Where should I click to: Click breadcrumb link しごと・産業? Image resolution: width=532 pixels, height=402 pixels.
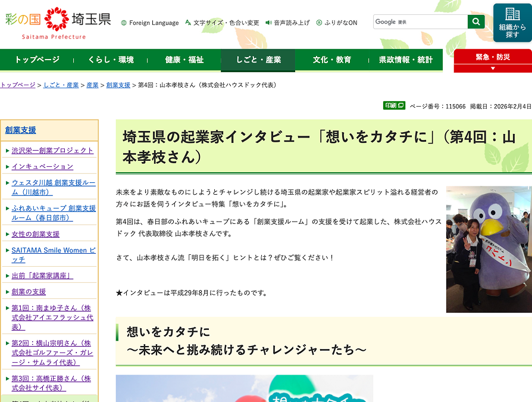61,85
